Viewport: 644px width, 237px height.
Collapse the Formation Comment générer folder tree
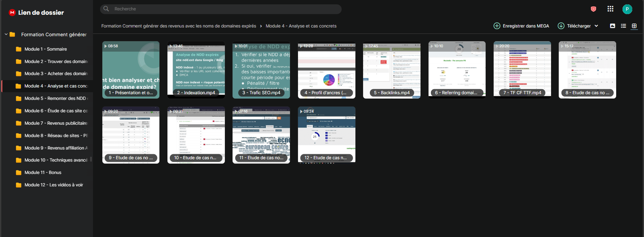[x=6, y=34]
